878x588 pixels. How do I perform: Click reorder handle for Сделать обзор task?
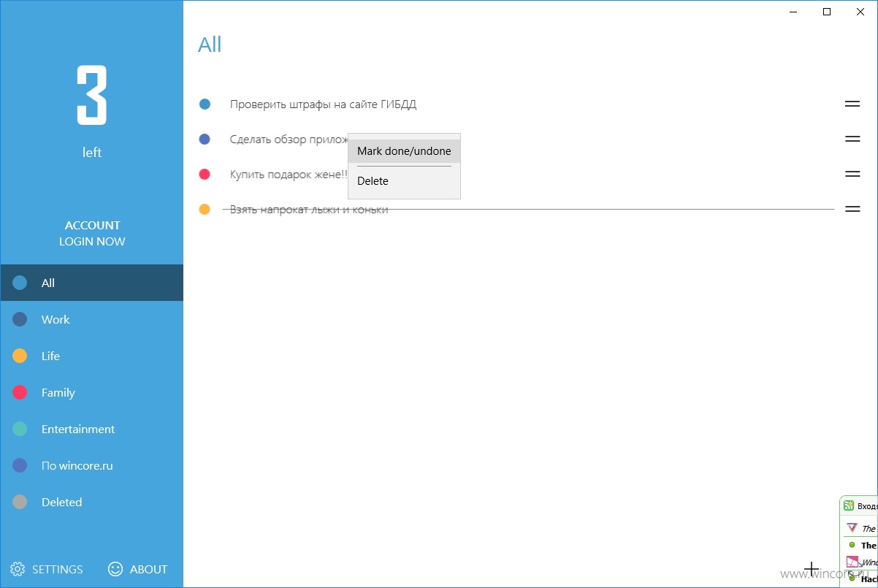point(852,139)
